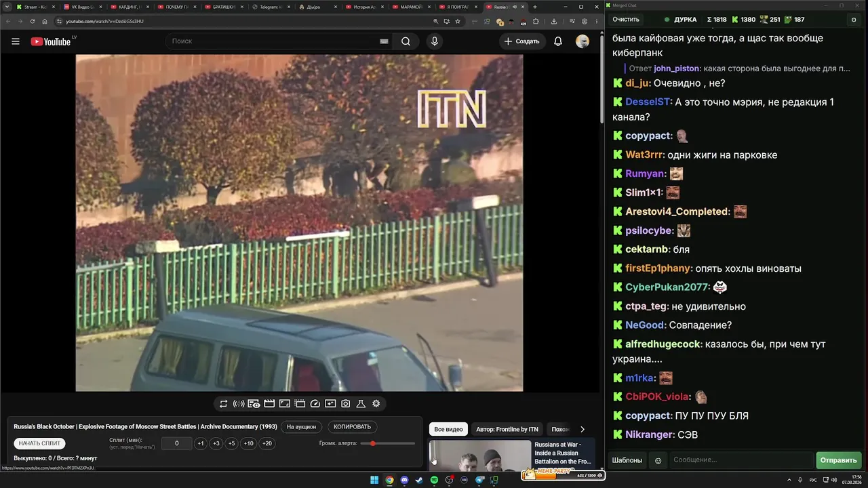Switch to the Stream - Kick tab
The width and height of the screenshot is (868, 488).
[x=35, y=7]
